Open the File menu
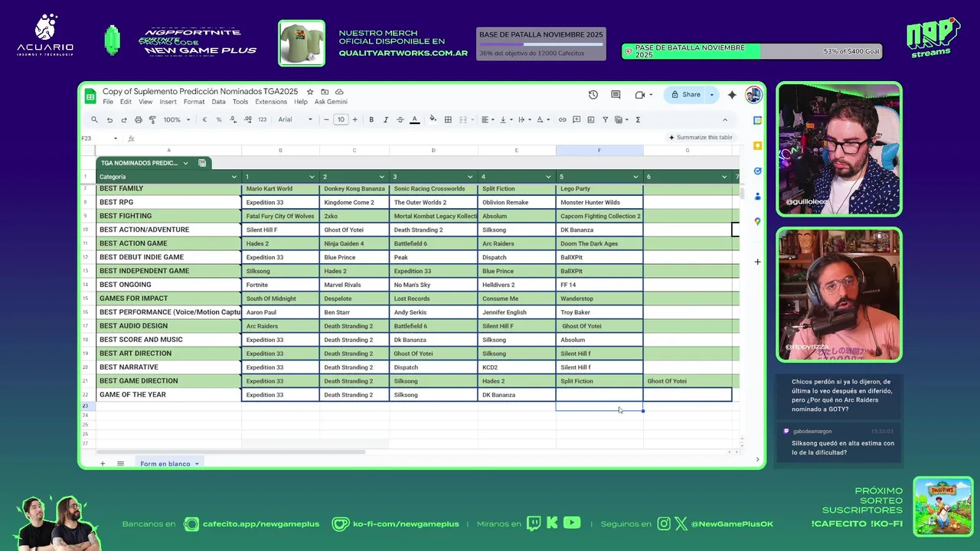980x551 pixels. [x=108, y=102]
